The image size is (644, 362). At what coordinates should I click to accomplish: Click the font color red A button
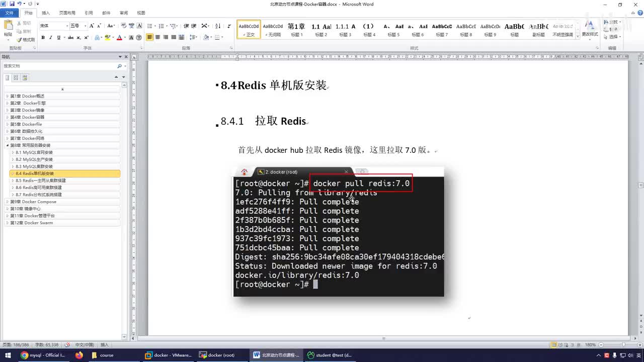click(119, 37)
